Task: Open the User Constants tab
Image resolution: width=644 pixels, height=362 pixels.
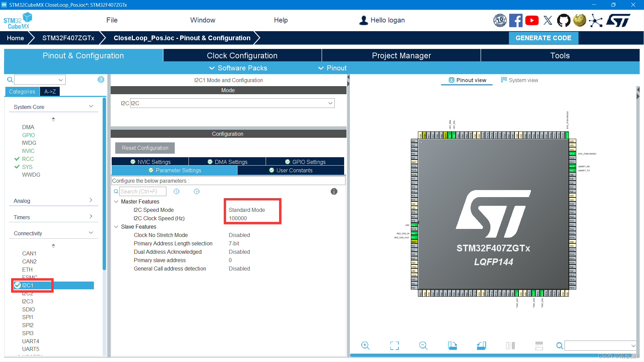Action: coord(290,170)
